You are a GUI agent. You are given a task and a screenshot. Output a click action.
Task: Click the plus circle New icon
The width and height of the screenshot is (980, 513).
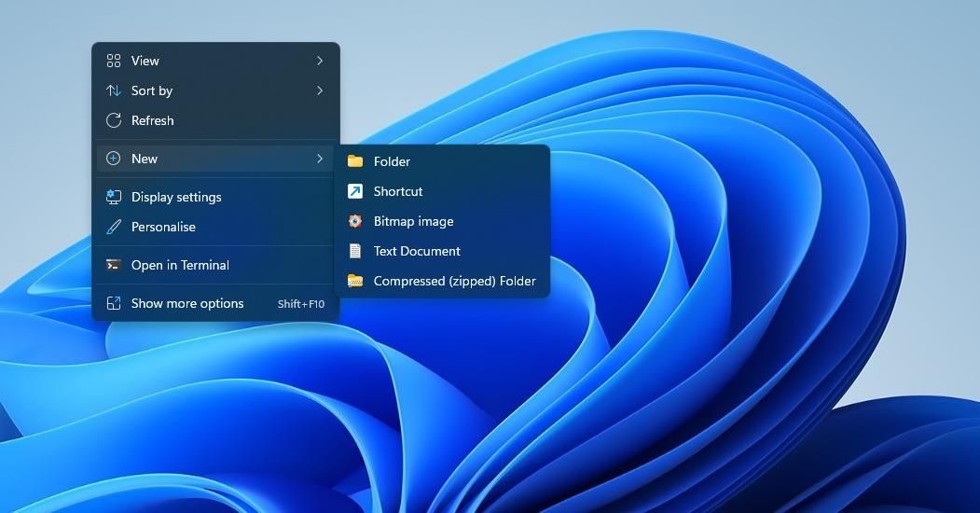click(113, 159)
